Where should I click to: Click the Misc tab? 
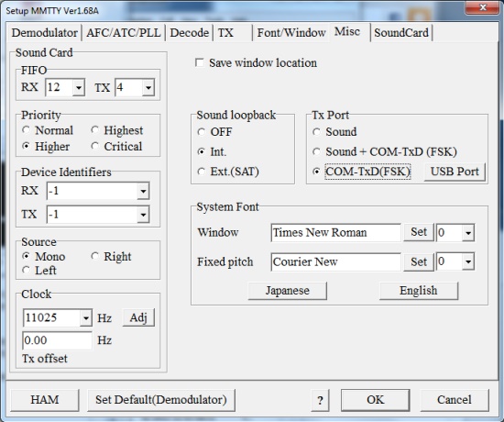(349, 31)
